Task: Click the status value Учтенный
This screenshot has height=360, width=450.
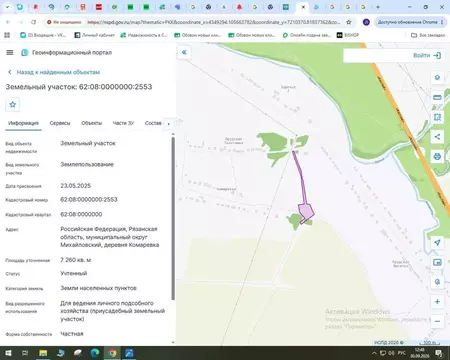Action: pyautogui.click(x=74, y=273)
